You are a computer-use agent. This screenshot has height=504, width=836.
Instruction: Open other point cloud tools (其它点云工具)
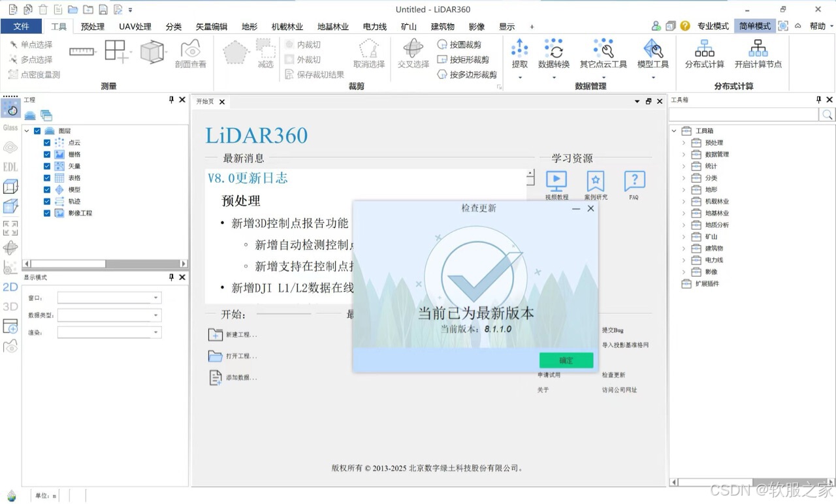[603, 54]
